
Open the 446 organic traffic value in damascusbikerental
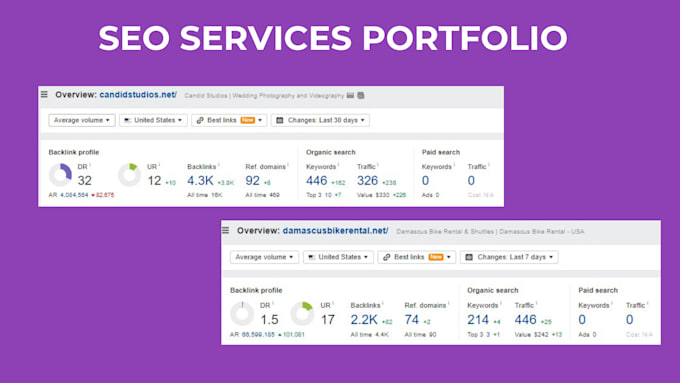point(526,320)
